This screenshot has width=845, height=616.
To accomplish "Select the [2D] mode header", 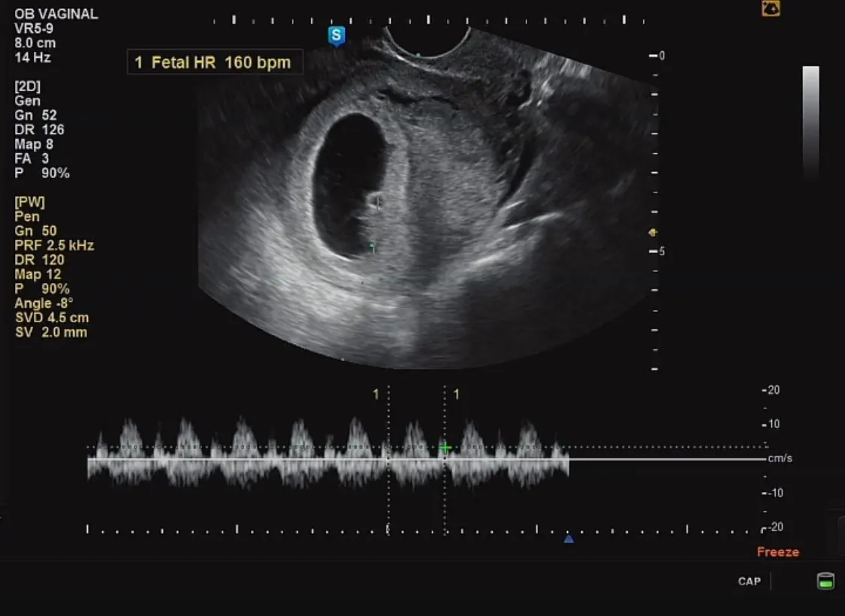I will tap(28, 86).
